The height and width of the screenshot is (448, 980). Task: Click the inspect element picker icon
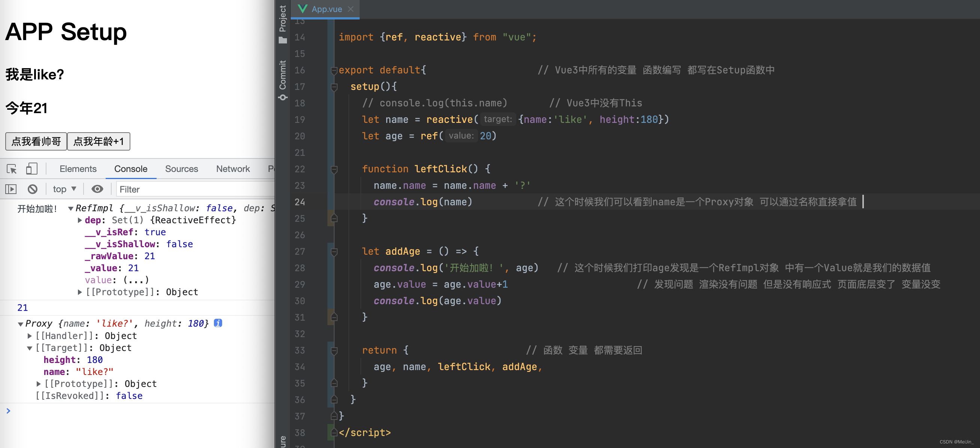tap(12, 169)
